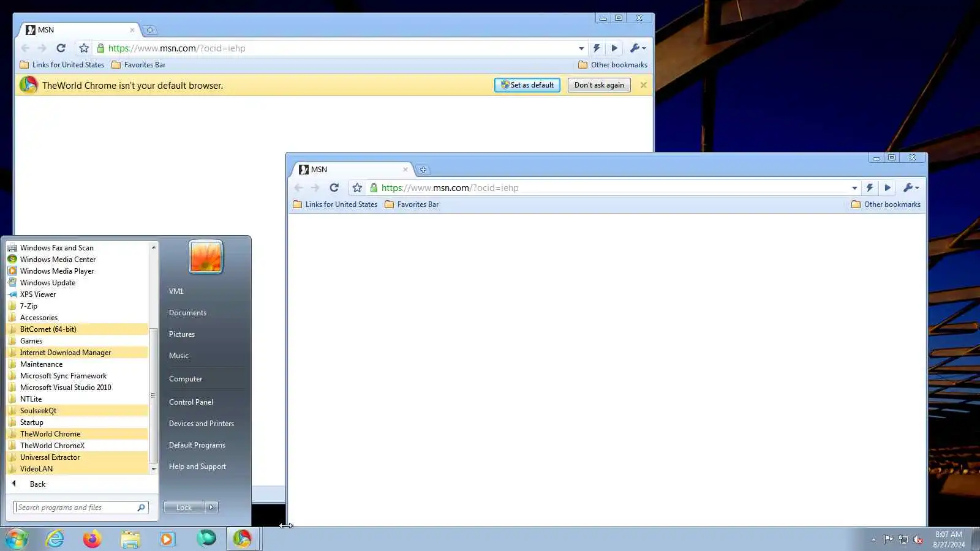Open Links for United States folder, back window

[62, 65]
